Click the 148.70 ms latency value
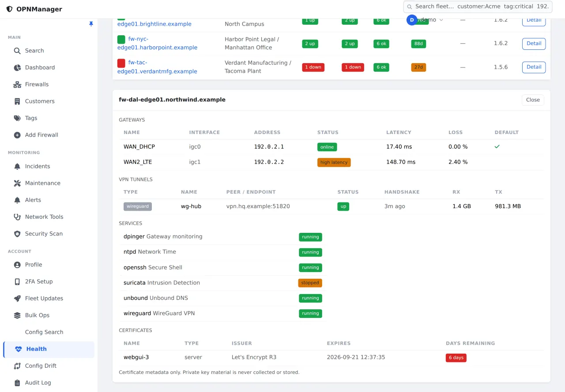The image size is (565, 392). coord(401,162)
